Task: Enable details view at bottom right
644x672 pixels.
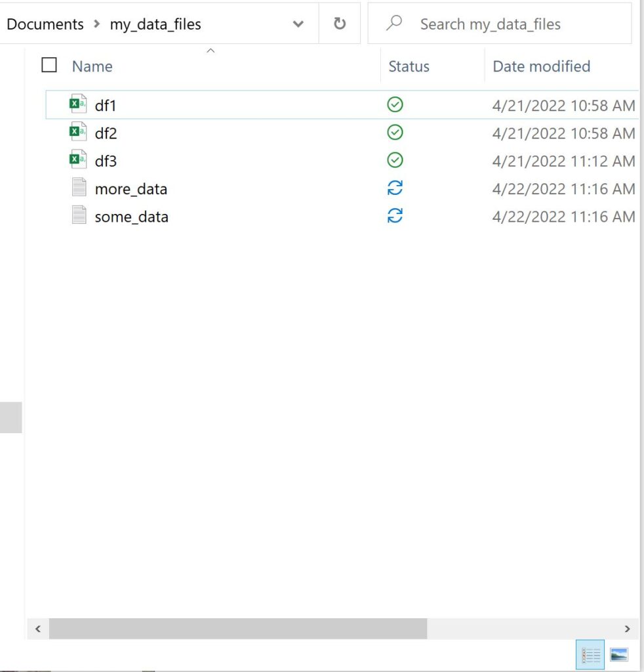Action: click(590, 654)
